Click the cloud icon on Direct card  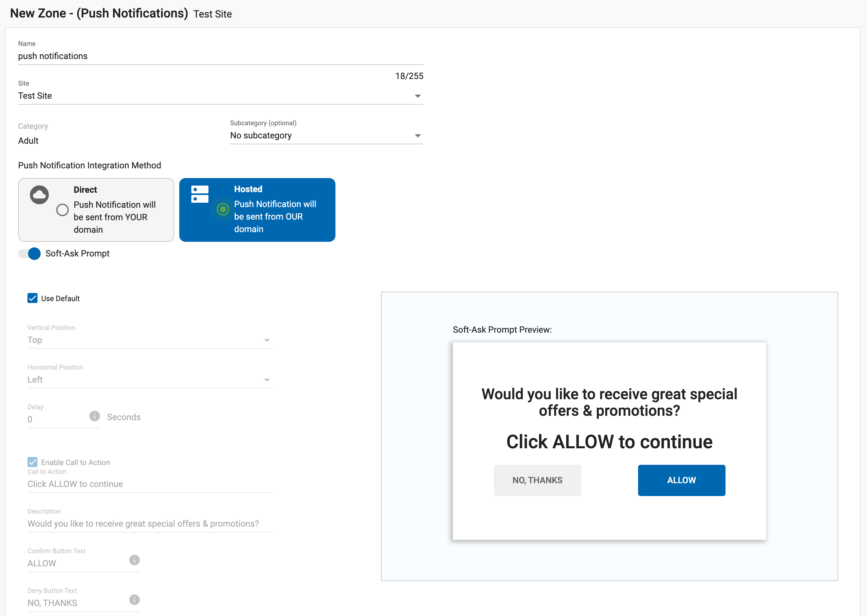coord(39,195)
